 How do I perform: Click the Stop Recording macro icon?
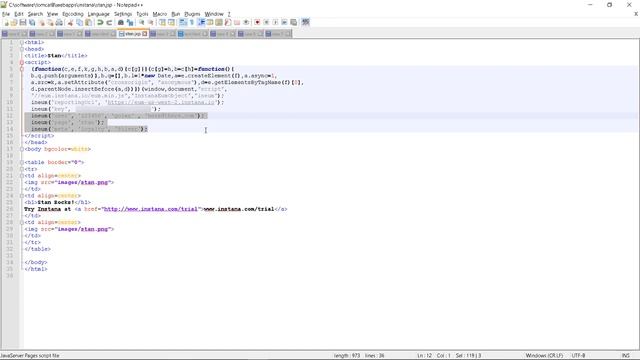pos(266,22)
